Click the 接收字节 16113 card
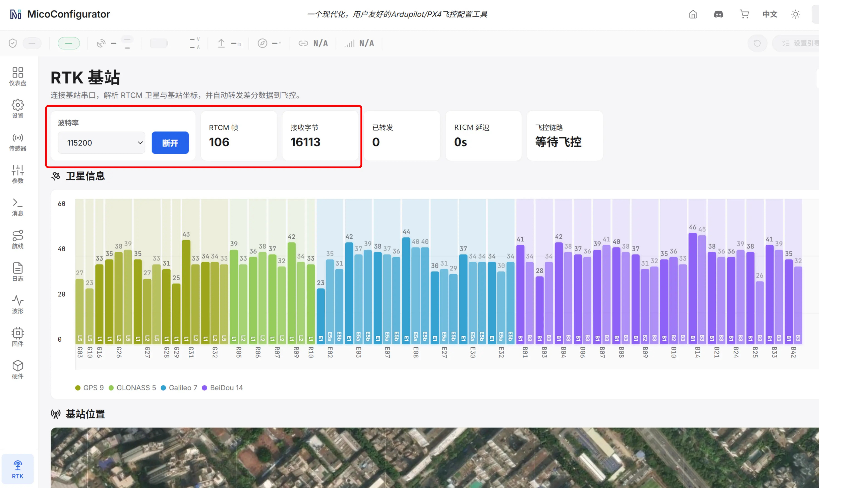 320,136
